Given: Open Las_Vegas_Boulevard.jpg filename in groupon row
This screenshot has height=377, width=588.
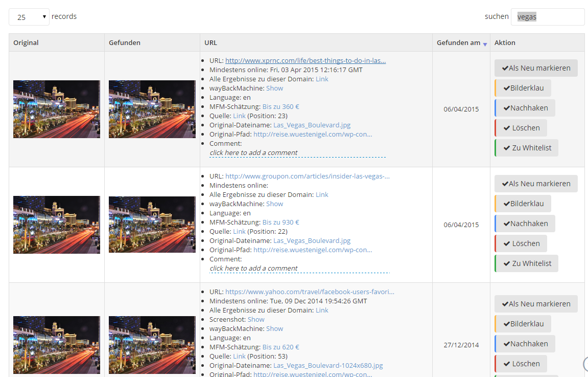Looking at the screenshot, I should pos(312,241).
